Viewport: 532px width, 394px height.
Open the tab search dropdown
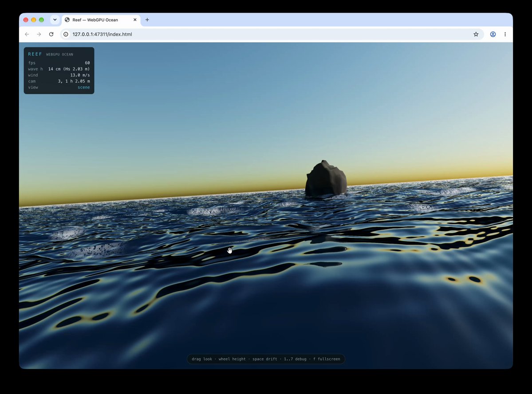55,20
